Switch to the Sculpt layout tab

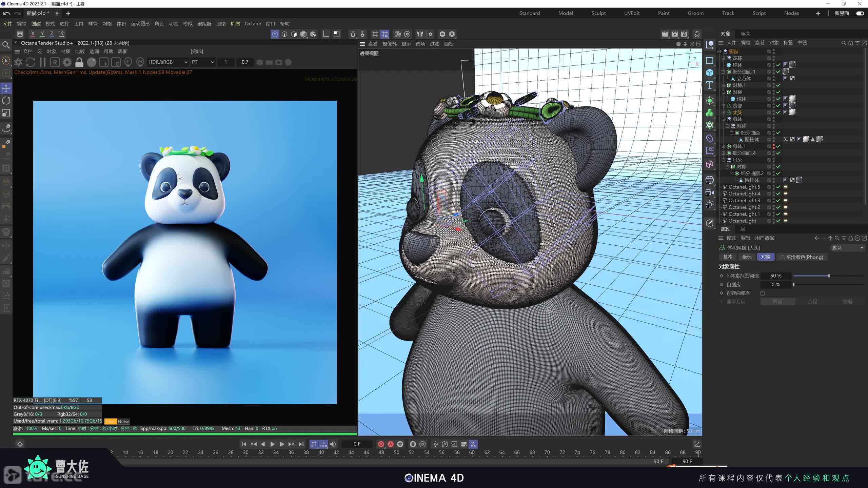click(x=598, y=13)
